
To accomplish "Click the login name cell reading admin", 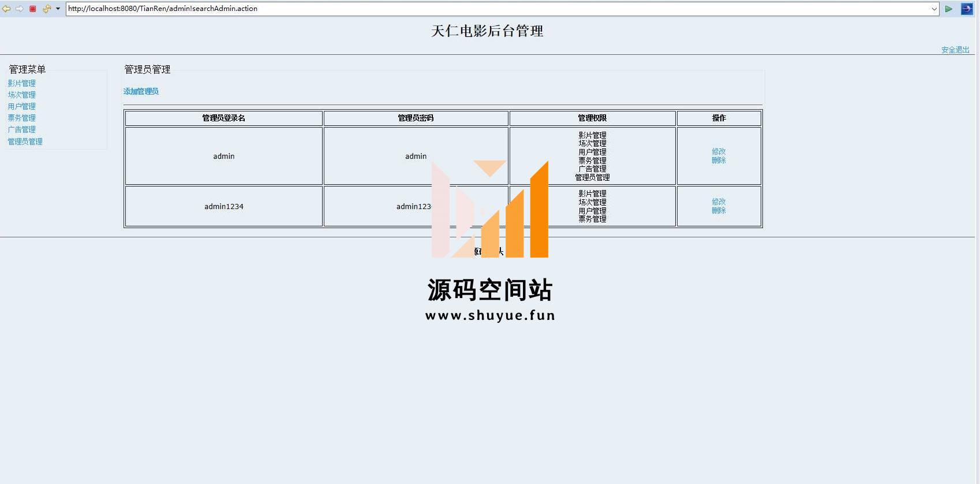I will pos(224,156).
